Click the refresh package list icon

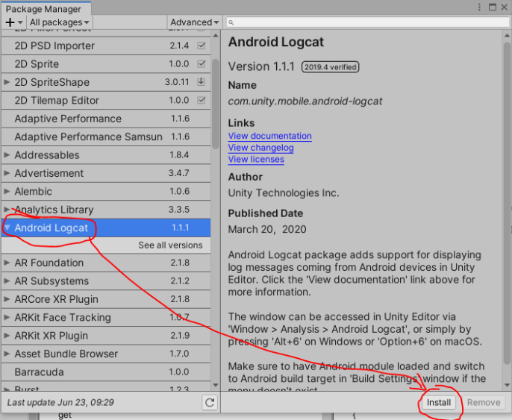210,402
